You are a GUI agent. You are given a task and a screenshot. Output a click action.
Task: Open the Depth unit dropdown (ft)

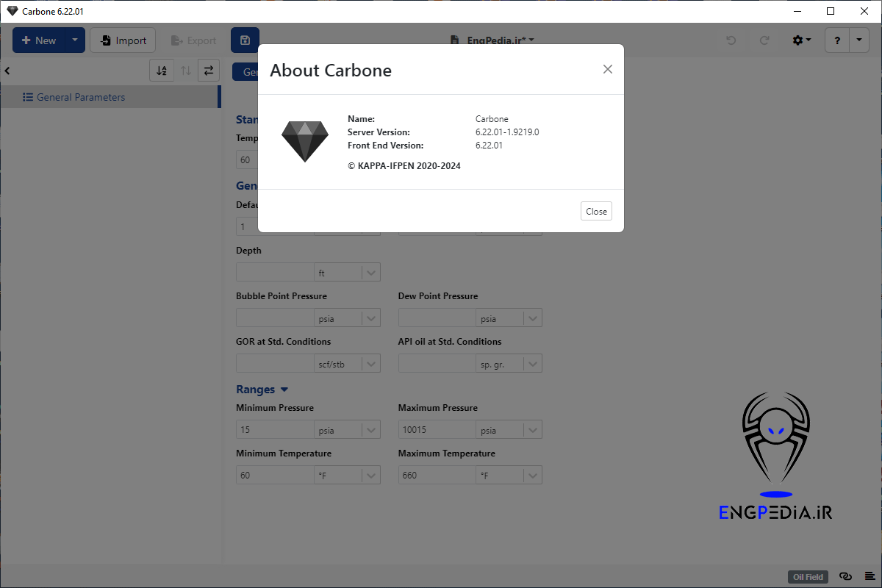click(371, 273)
